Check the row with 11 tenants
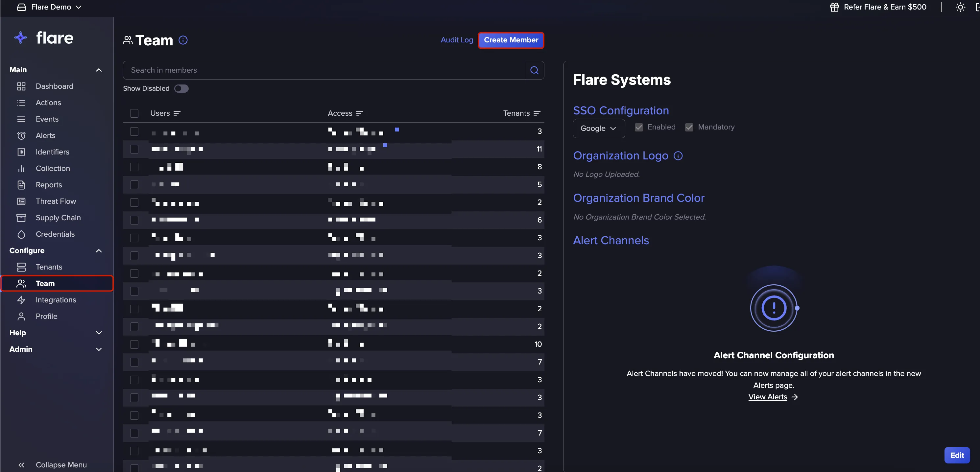The width and height of the screenshot is (980, 472). tap(134, 149)
